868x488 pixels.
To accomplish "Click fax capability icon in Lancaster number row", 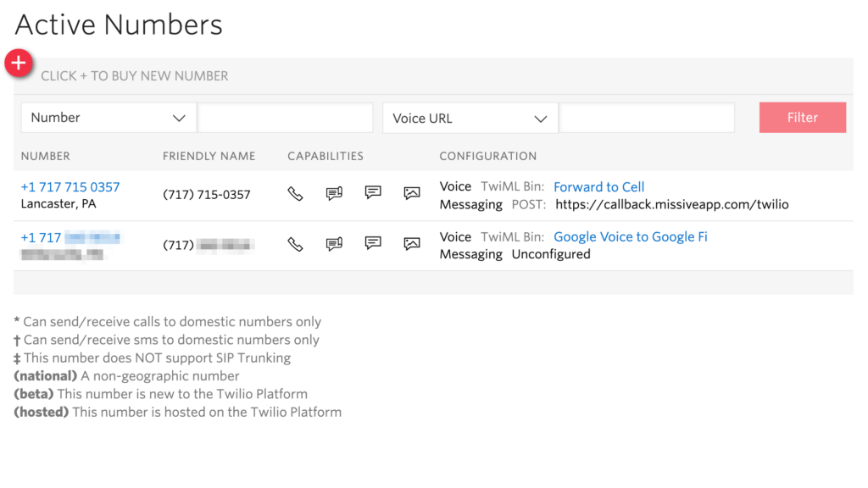I will 334,194.
